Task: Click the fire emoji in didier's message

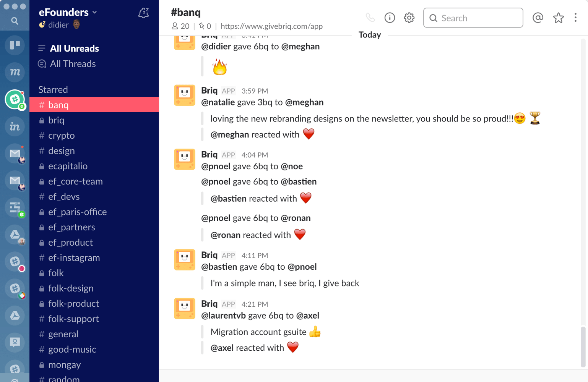Action: tap(219, 67)
